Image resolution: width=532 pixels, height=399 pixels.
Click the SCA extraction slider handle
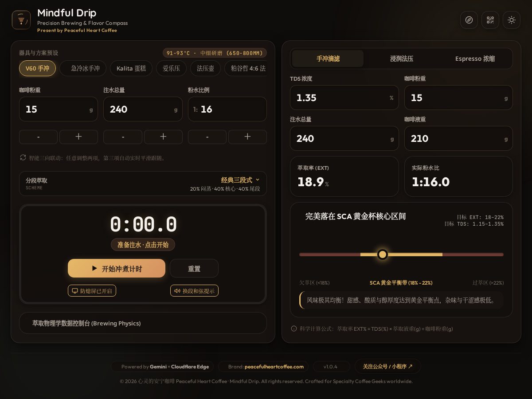click(383, 254)
